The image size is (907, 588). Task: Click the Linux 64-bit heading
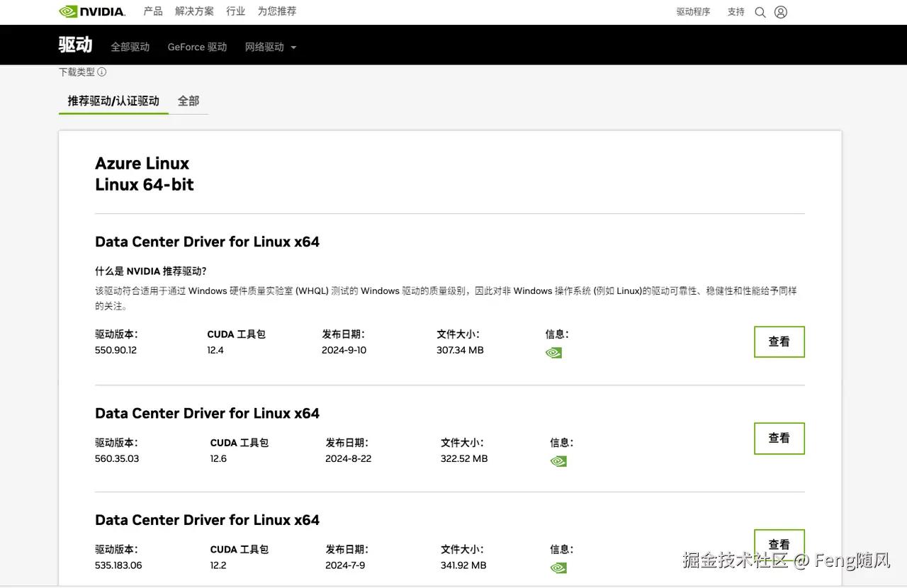point(145,185)
